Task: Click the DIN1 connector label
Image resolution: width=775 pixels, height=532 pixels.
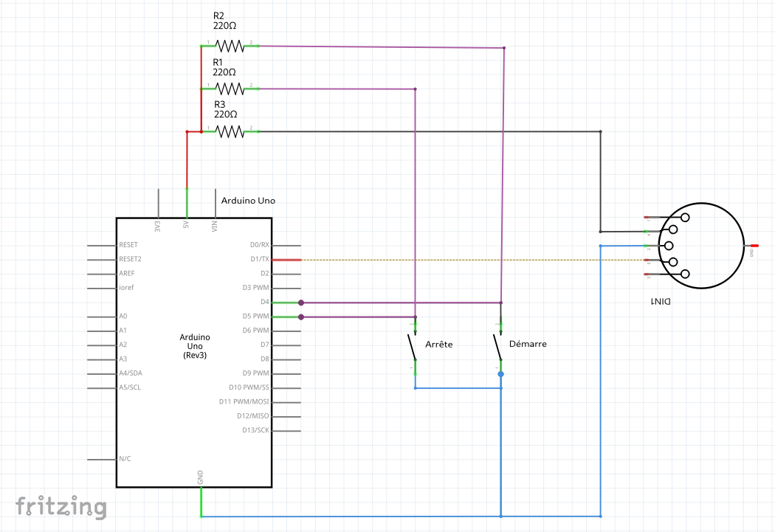Action: tap(661, 301)
